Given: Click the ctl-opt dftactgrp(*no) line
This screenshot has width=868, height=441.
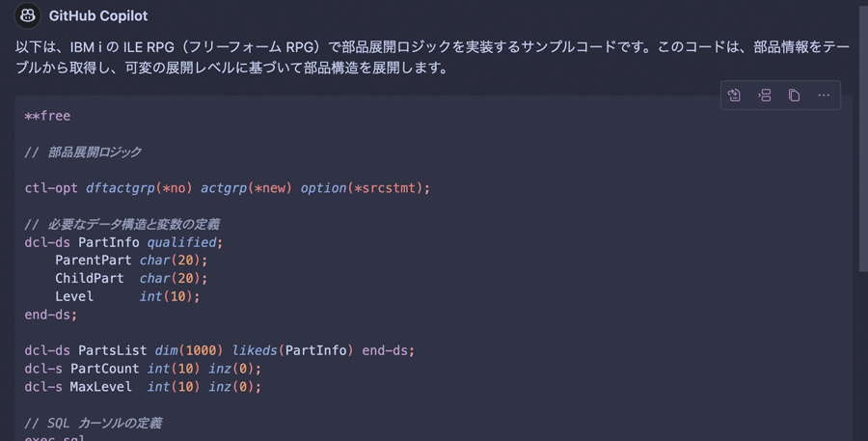Looking at the screenshot, I should (x=228, y=188).
